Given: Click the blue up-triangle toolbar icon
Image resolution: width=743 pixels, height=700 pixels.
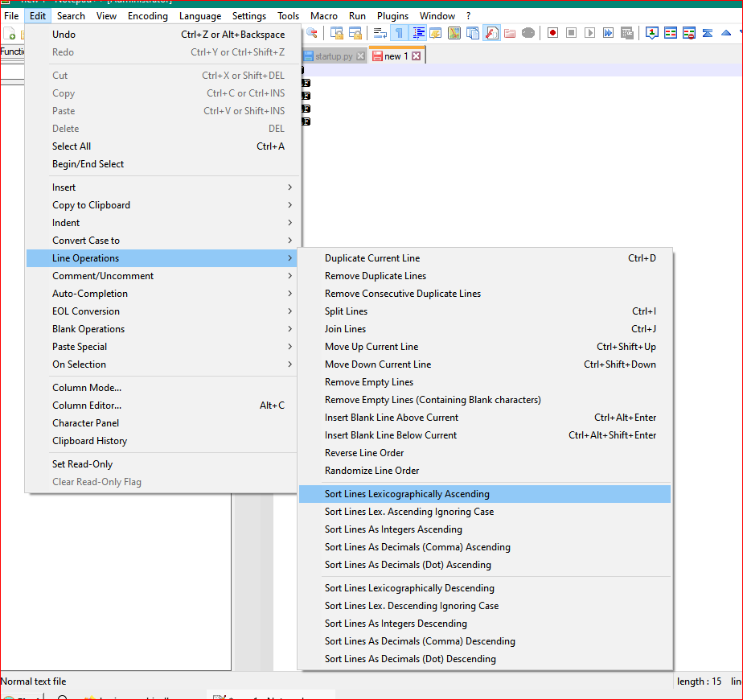Looking at the screenshot, I should (726, 33).
